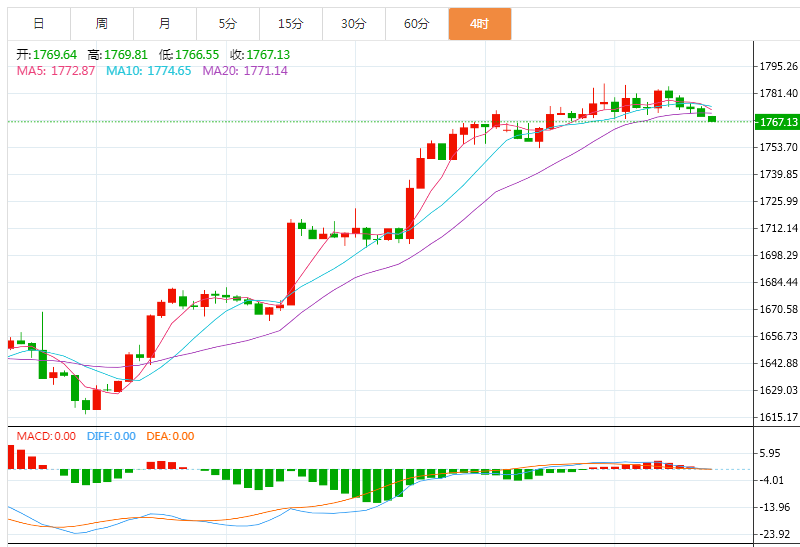Open the 月 monthly chart tab

tap(164, 23)
